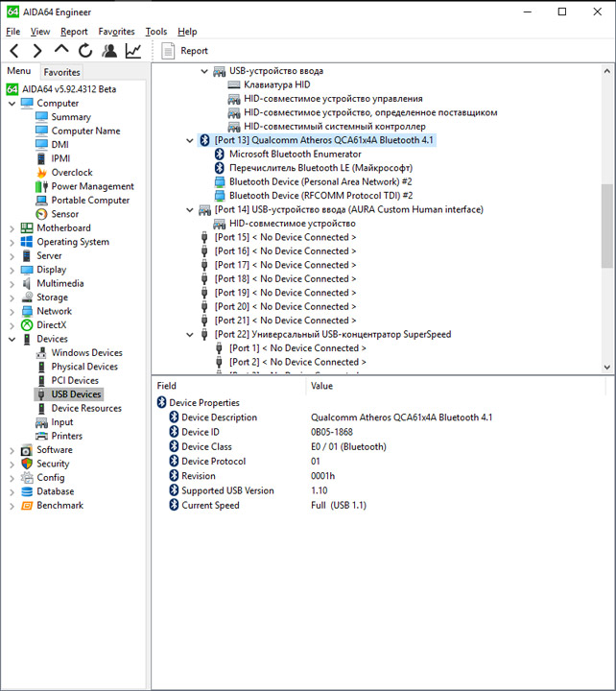Open the Favorites menu
The image size is (616, 691).
pos(116,32)
